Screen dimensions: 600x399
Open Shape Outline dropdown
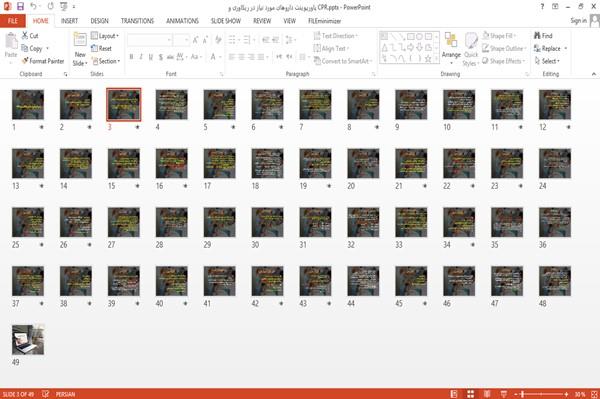click(504, 48)
